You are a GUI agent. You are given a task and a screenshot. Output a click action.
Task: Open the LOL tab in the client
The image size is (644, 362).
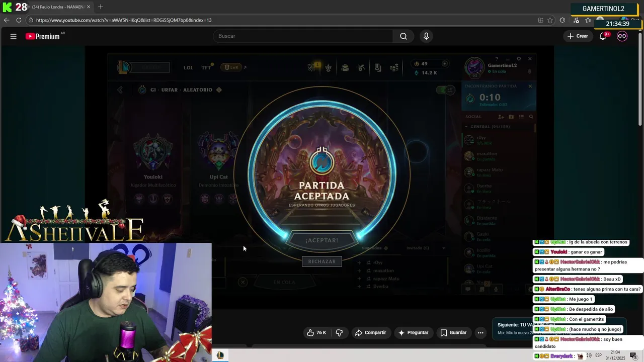point(188,67)
